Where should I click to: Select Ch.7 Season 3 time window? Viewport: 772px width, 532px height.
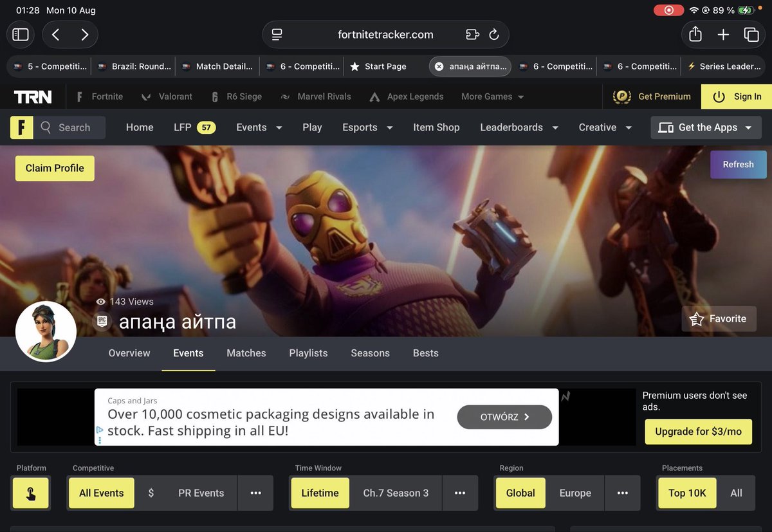pyautogui.click(x=396, y=493)
